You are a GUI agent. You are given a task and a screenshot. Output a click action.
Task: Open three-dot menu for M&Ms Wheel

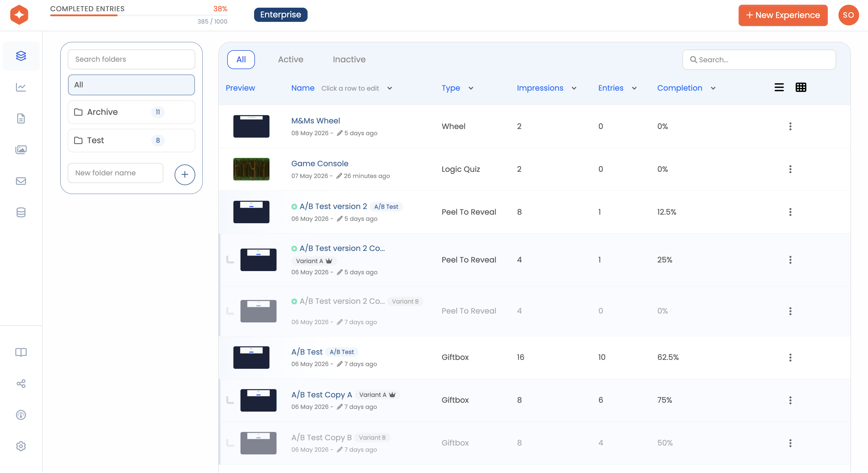click(x=790, y=126)
